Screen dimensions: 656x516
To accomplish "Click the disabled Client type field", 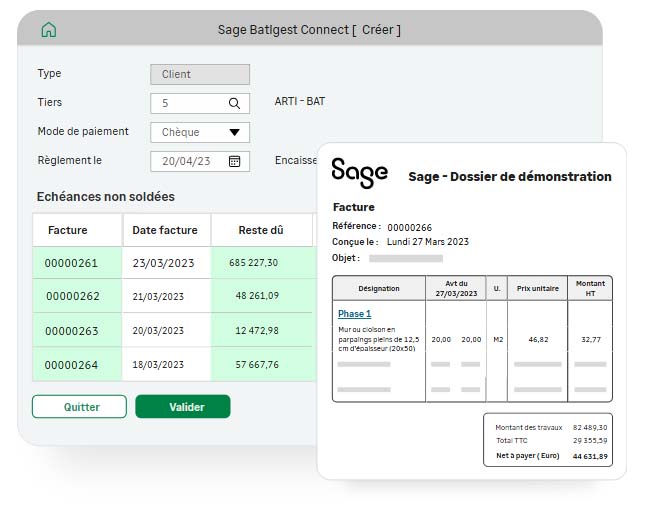I will [x=200, y=74].
